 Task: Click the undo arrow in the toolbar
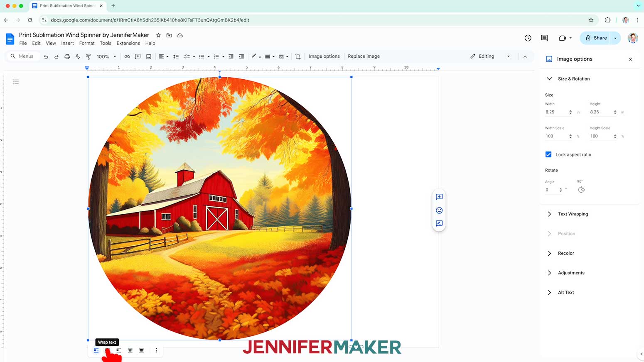[x=46, y=56]
